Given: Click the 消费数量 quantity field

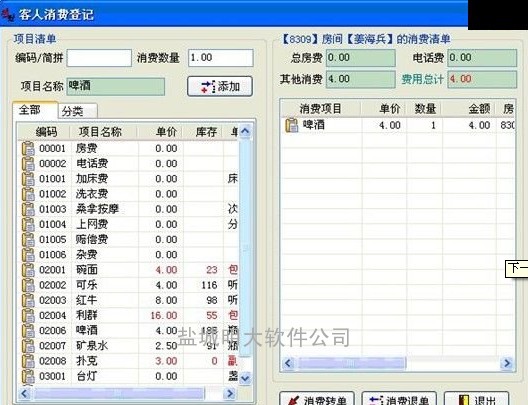Looking at the screenshot, I should coord(221,58).
